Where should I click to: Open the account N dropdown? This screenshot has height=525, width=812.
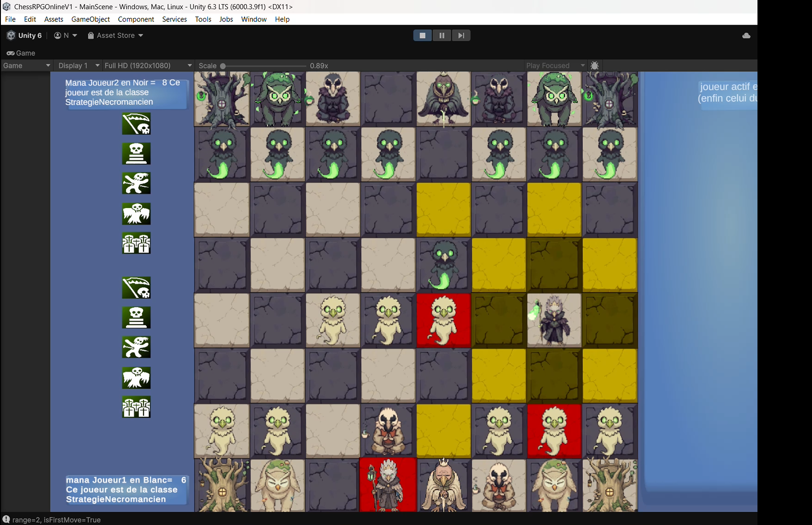click(x=66, y=35)
